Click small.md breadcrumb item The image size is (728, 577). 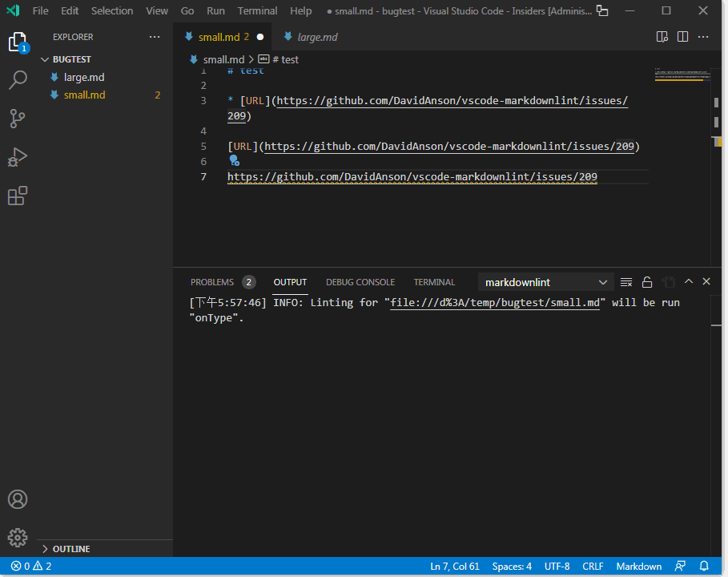click(x=223, y=59)
